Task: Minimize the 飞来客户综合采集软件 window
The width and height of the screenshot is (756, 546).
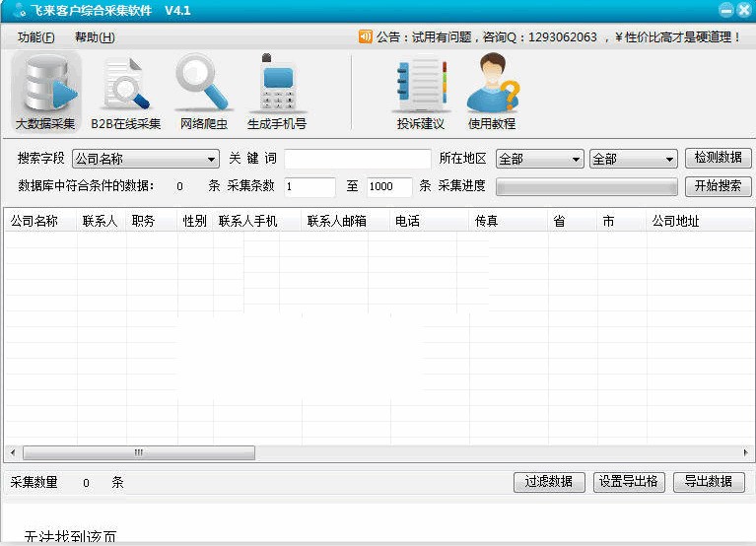Action: [x=725, y=10]
